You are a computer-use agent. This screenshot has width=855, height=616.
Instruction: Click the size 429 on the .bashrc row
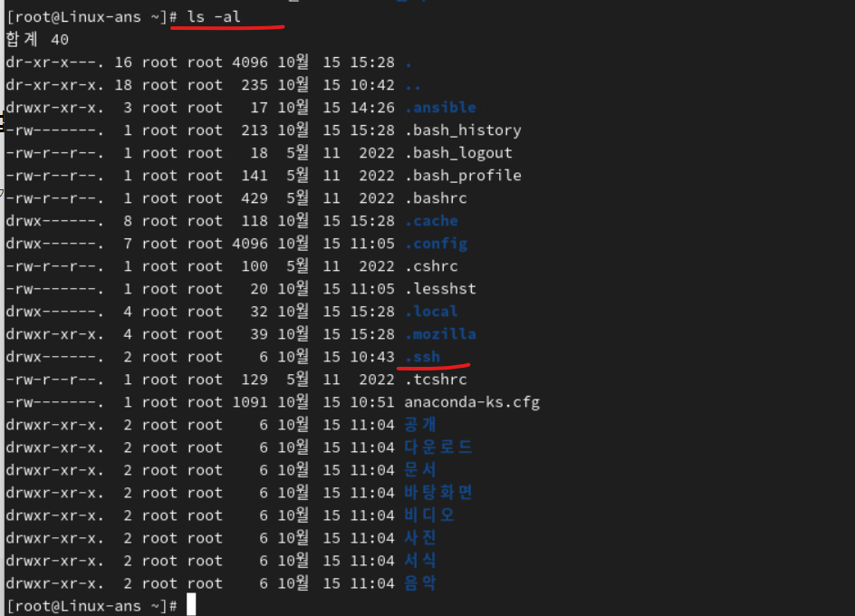coord(255,198)
